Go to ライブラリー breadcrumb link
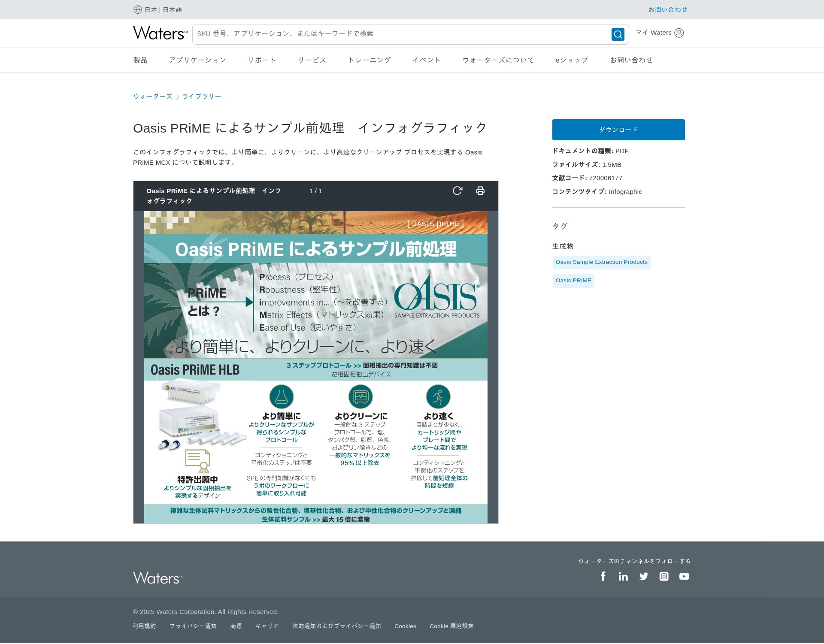The width and height of the screenshot is (824, 644). (x=202, y=97)
